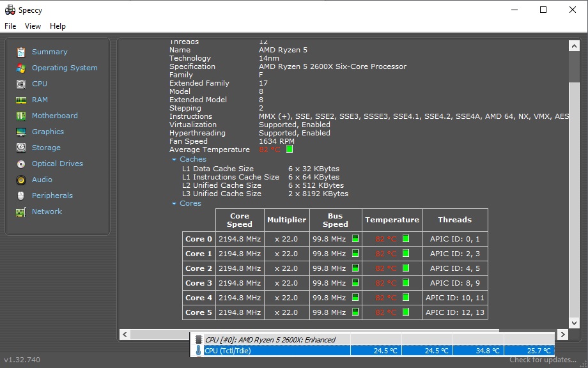Viewport: 588px width, 368px height.
Task: Click horizontal scrollbar right arrow
Action: coord(562,334)
